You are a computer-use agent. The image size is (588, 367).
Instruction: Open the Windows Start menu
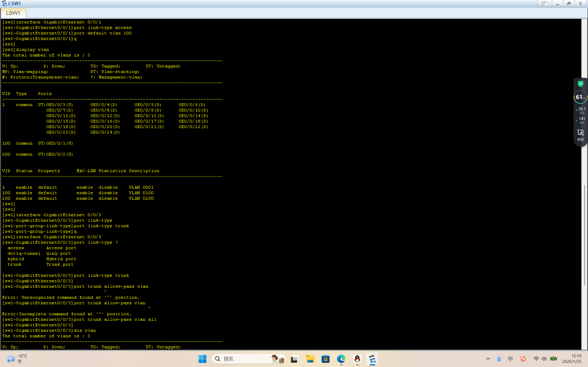pos(202,359)
